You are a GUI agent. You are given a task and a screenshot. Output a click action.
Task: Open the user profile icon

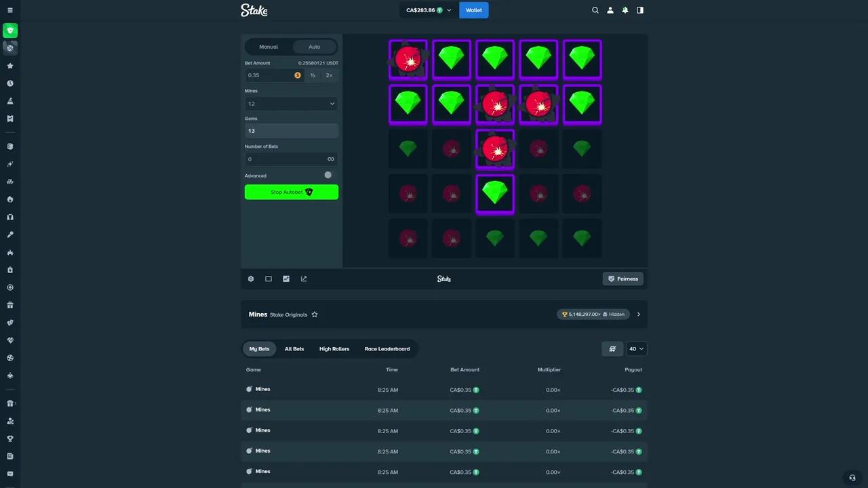click(610, 10)
